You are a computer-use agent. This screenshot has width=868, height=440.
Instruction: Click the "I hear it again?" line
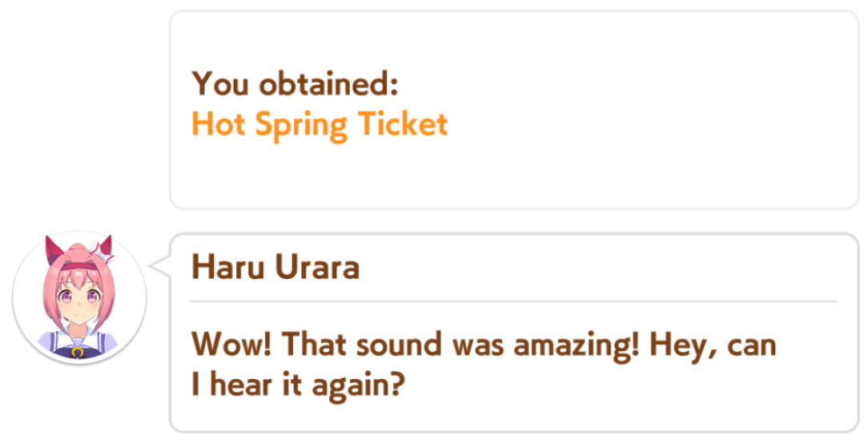297,386
